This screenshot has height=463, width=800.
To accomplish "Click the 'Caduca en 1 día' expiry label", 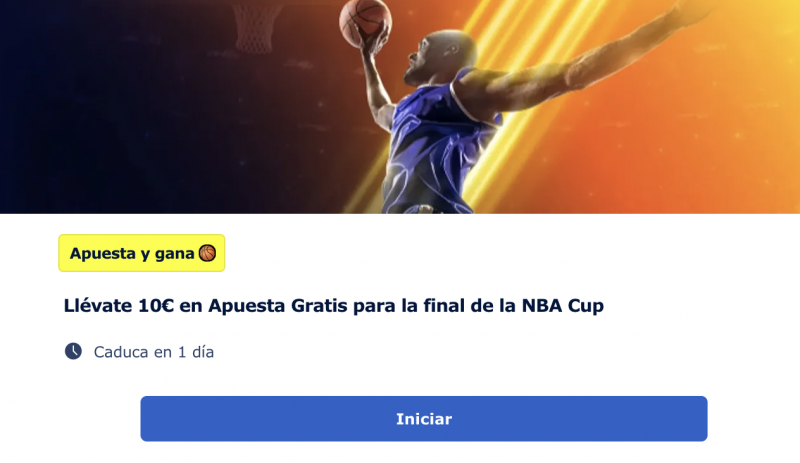I will pyautogui.click(x=154, y=352).
